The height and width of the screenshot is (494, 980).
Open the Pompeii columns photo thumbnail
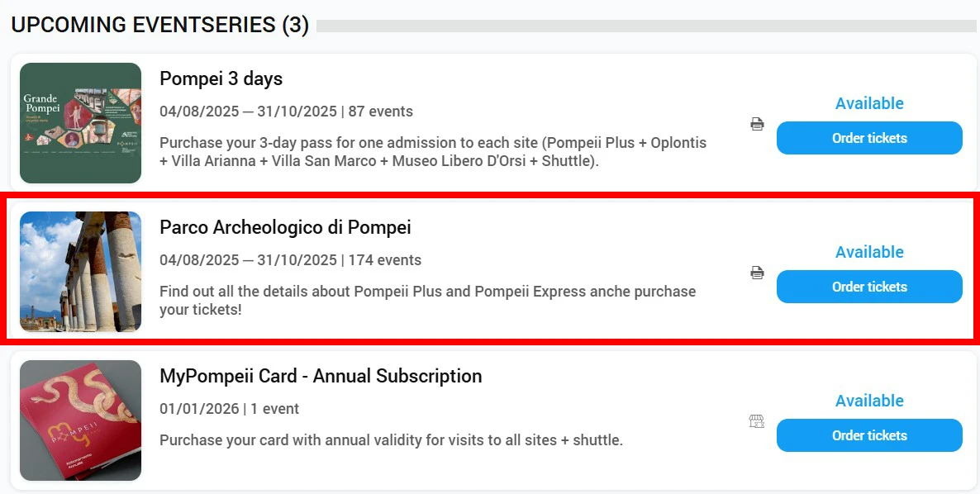[x=81, y=272]
